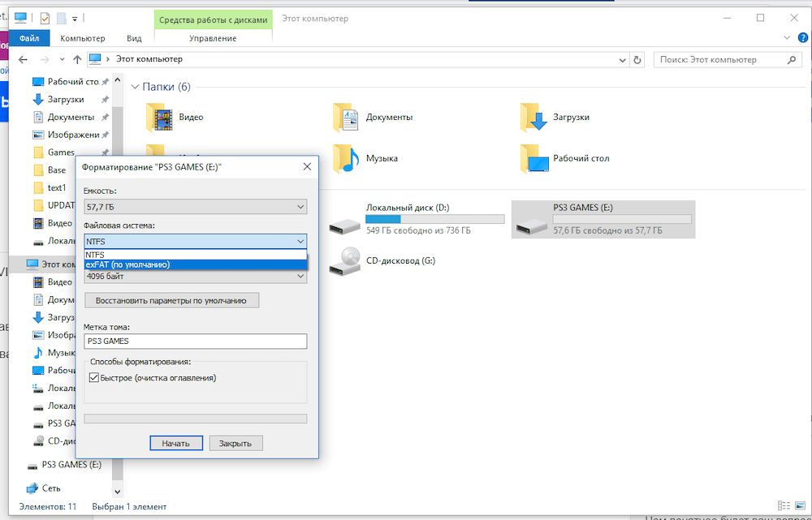This screenshot has height=520, width=812.
Task: Open the cluster size dropdown showing 4096 байт
Action: [195, 277]
